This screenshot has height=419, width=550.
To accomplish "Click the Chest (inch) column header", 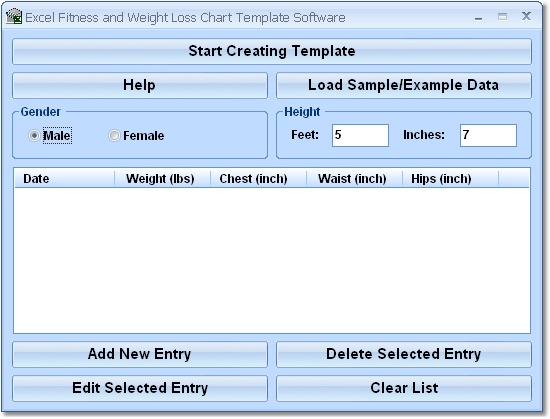I will (x=258, y=178).
